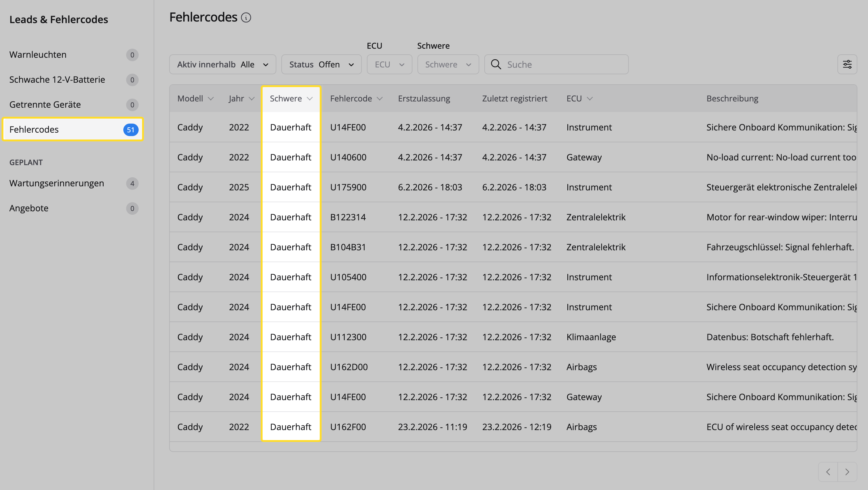Go to next page arrow
The image size is (868, 490).
point(847,472)
